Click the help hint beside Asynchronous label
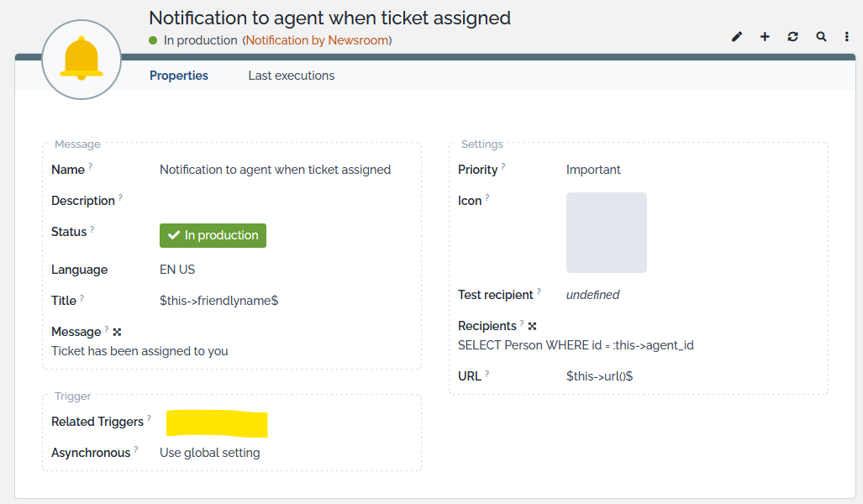 click(136, 449)
